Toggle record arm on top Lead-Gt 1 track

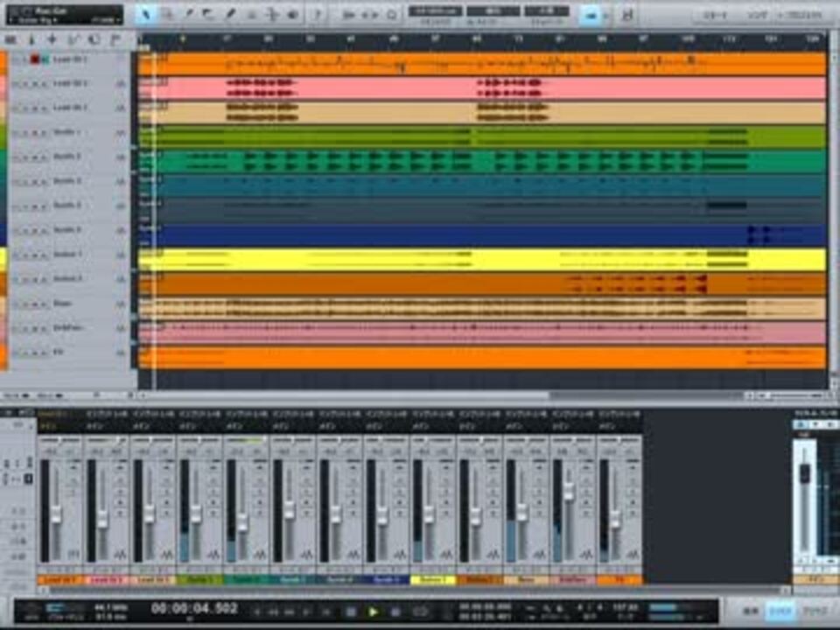pos(35,59)
